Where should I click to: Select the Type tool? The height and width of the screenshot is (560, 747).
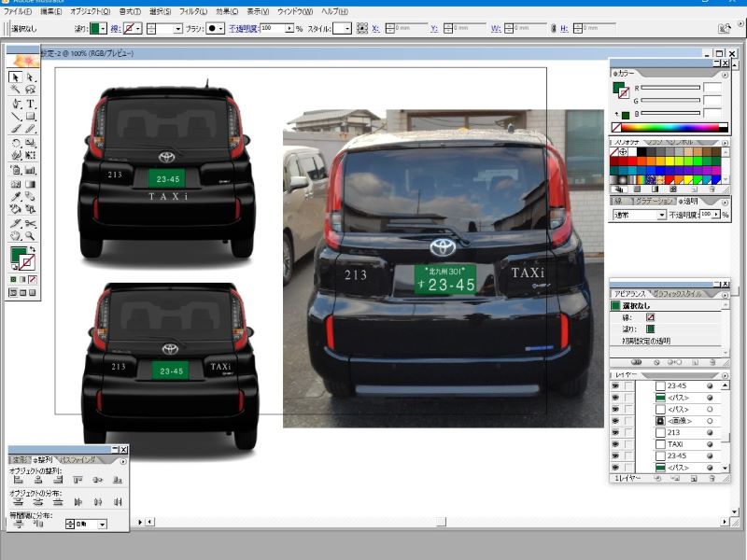(x=30, y=104)
